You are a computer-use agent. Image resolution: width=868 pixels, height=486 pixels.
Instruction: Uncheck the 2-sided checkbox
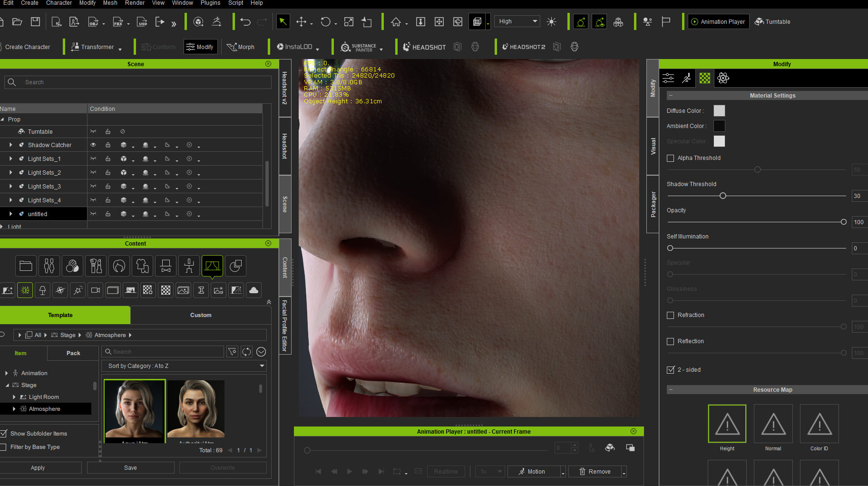click(671, 370)
